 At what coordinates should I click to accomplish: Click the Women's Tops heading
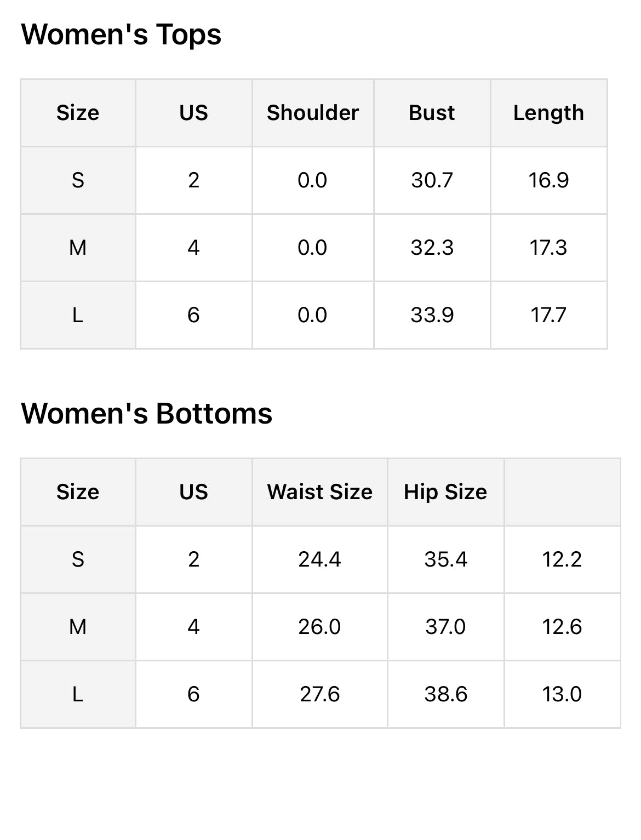(121, 35)
